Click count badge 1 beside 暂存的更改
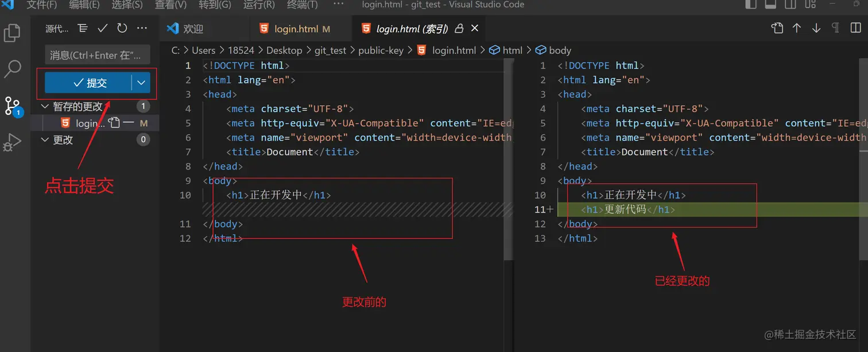 click(143, 106)
